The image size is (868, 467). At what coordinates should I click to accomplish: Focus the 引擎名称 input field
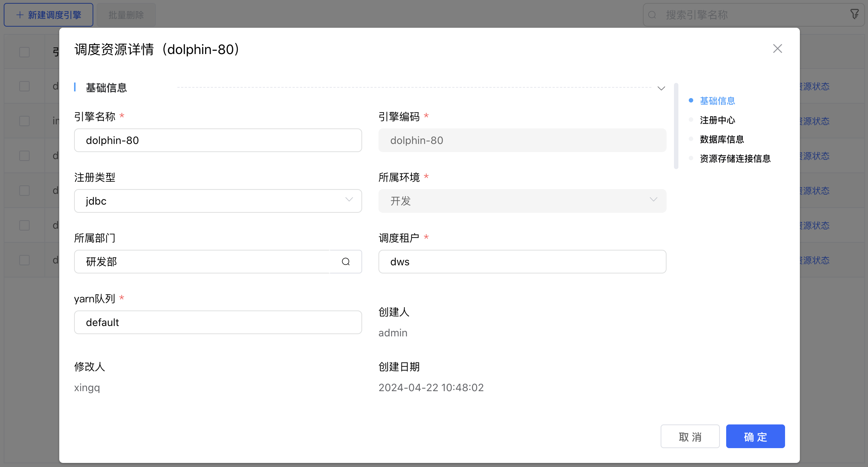click(218, 140)
